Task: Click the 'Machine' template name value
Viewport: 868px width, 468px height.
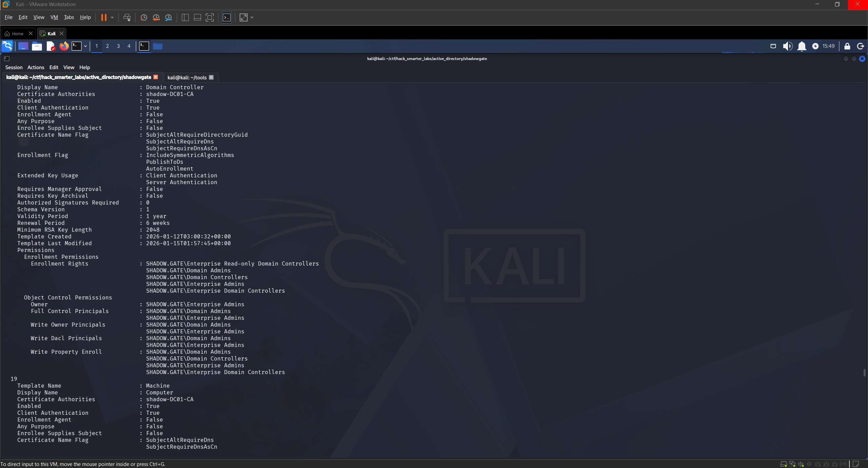Action: click(x=158, y=386)
